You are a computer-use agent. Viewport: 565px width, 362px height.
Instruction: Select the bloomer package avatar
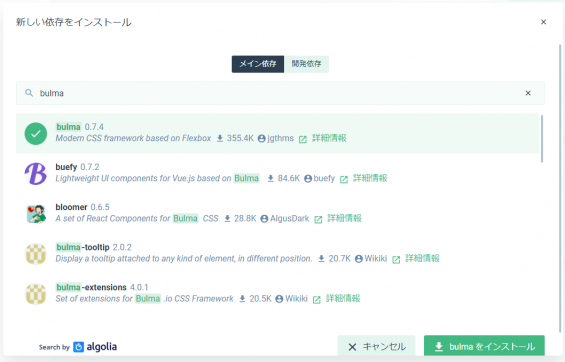36,214
